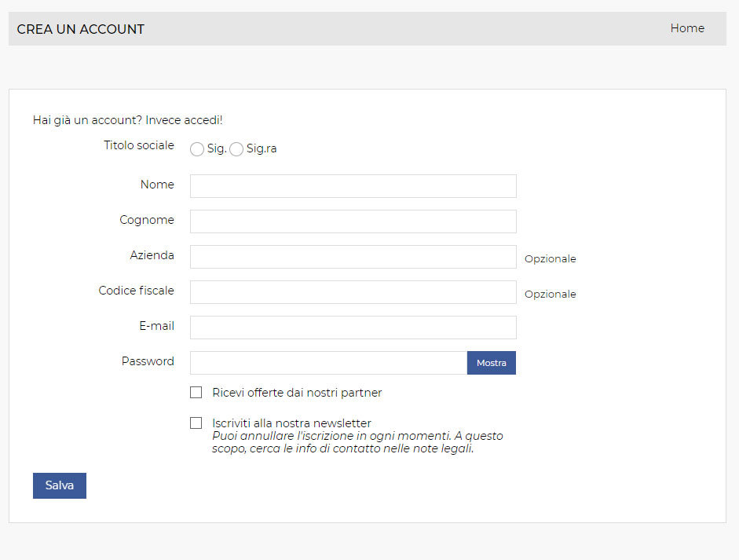Viewport: 739px width, 560px height.
Task: Choose the Sig.ra radio button
Action: [236, 149]
